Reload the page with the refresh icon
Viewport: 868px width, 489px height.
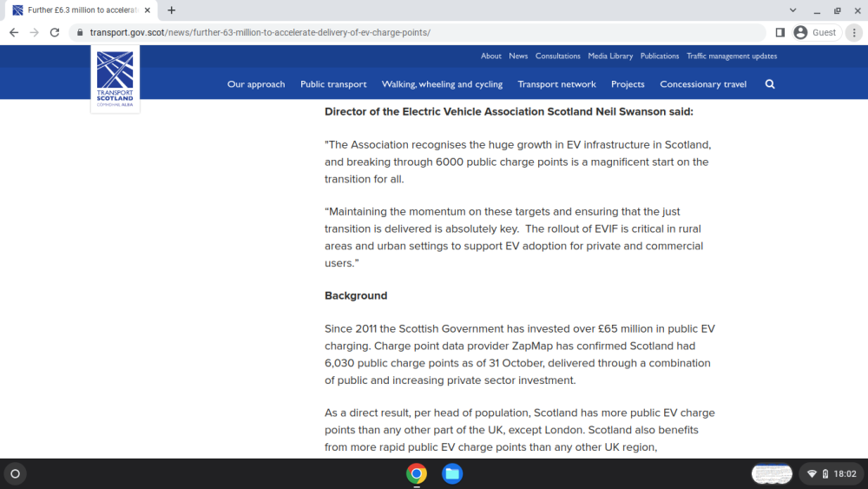pyautogui.click(x=54, y=33)
